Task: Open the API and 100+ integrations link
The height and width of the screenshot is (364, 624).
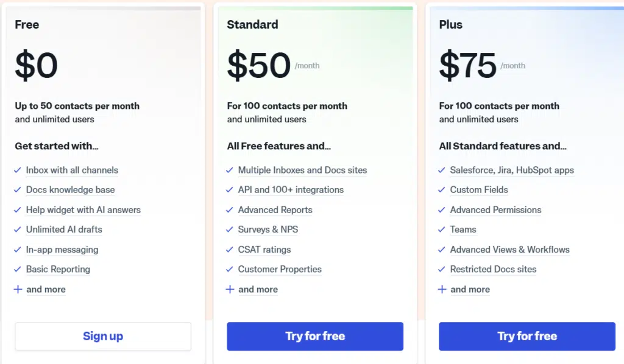Action: [x=291, y=190]
